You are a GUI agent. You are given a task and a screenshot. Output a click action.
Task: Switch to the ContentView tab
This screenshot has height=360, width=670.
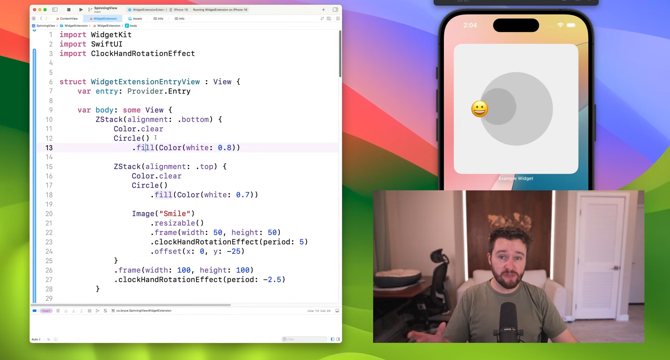(67, 19)
